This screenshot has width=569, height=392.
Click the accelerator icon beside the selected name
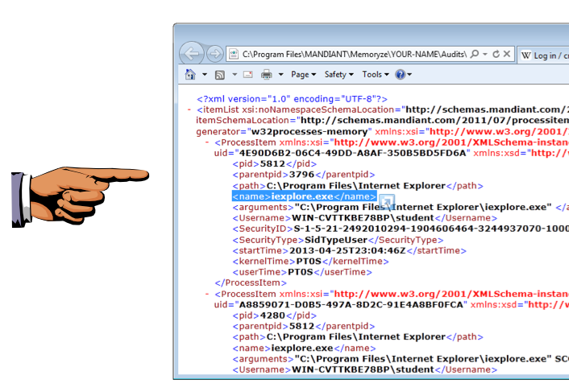pyautogui.click(x=387, y=200)
